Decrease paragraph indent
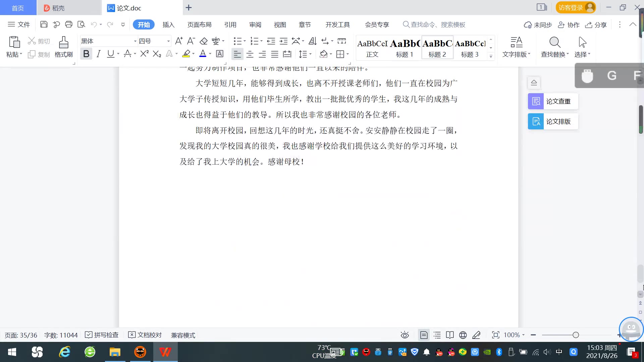This screenshot has height=362, width=644. pos(271,41)
